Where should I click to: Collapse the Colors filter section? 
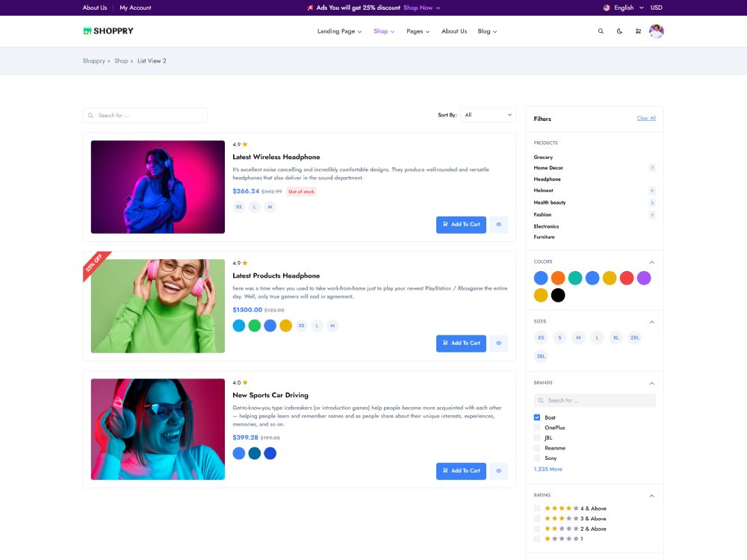651,262
